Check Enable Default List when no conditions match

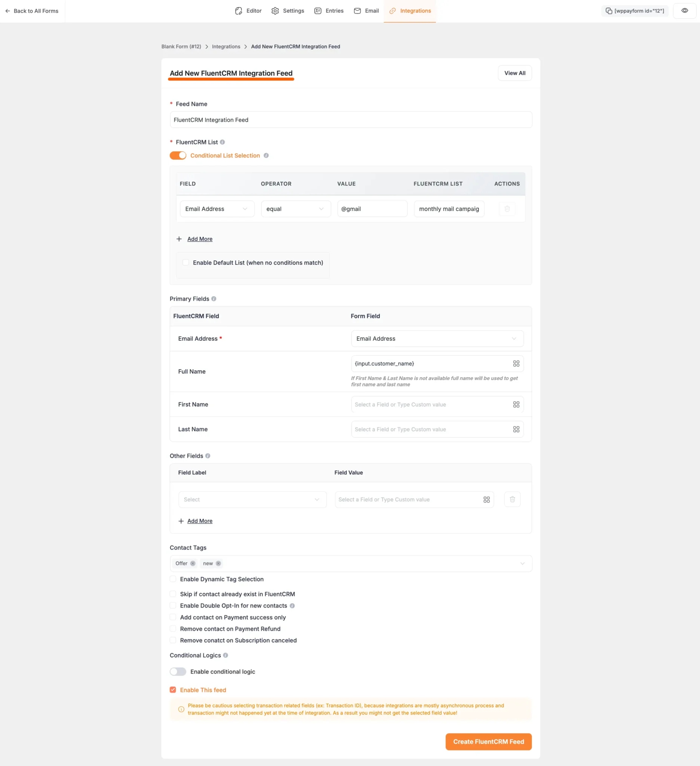coord(185,263)
